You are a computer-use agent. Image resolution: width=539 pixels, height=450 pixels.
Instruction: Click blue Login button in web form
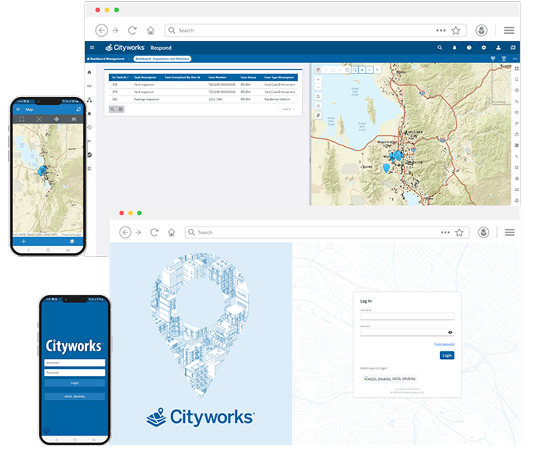coord(447,355)
